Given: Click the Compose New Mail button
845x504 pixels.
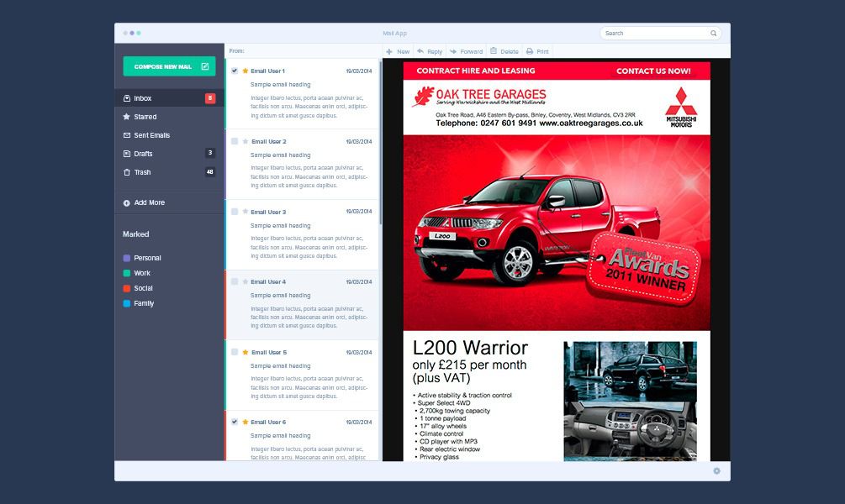Looking at the screenshot, I should tap(169, 66).
